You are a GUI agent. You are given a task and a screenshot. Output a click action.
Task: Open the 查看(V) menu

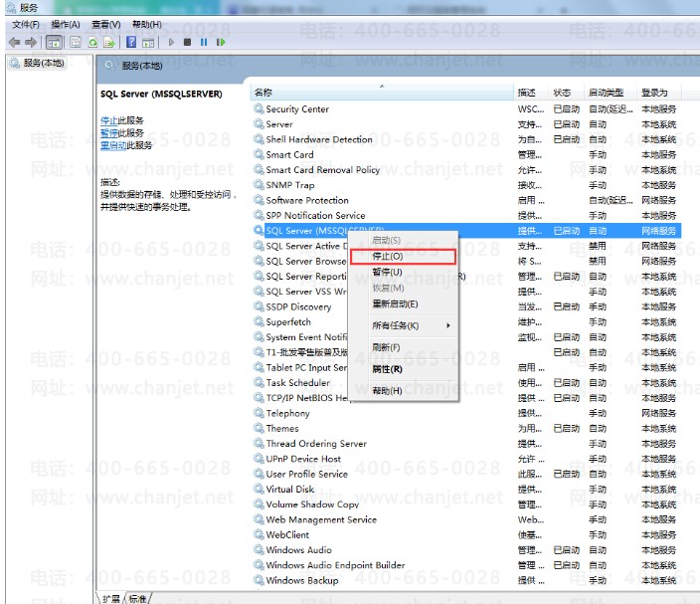point(105,24)
